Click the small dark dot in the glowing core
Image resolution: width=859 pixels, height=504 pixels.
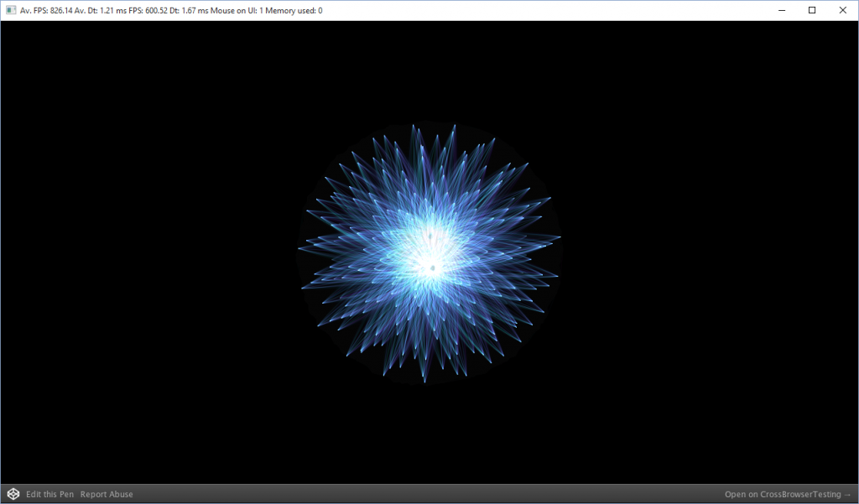(432, 268)
